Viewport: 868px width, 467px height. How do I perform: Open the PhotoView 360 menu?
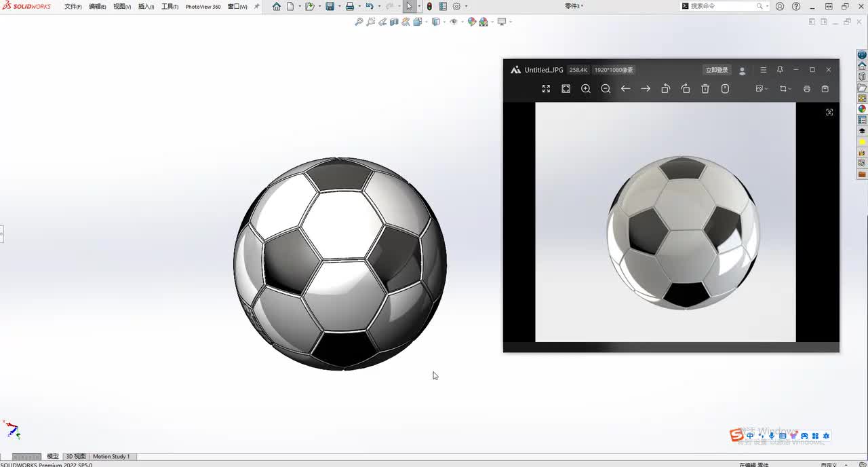tap(203, 7)
